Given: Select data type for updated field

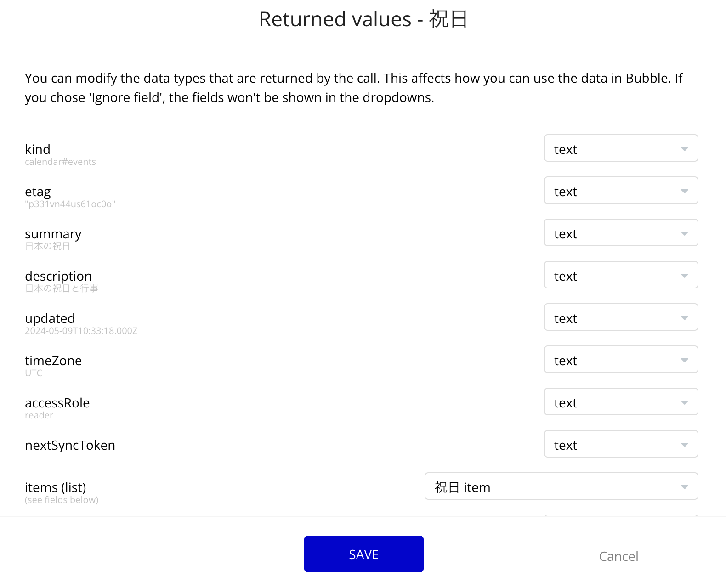Looking at the screenshot, I should coord(620,317).
